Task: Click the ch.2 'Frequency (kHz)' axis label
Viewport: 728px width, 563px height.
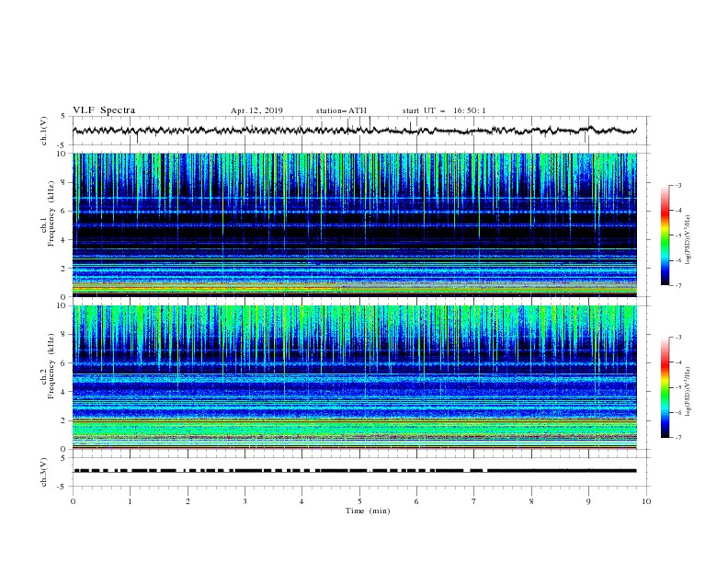Action: [x=51, y=366]
